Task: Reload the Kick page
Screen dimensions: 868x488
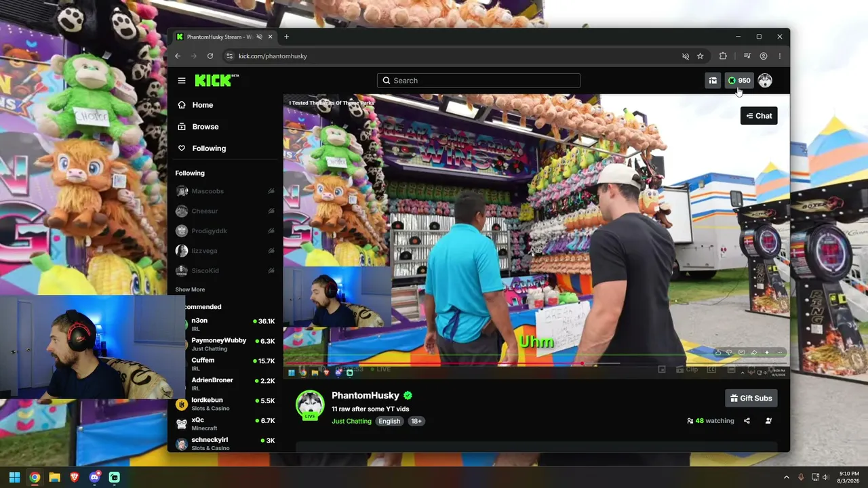Action: [210, 56]
